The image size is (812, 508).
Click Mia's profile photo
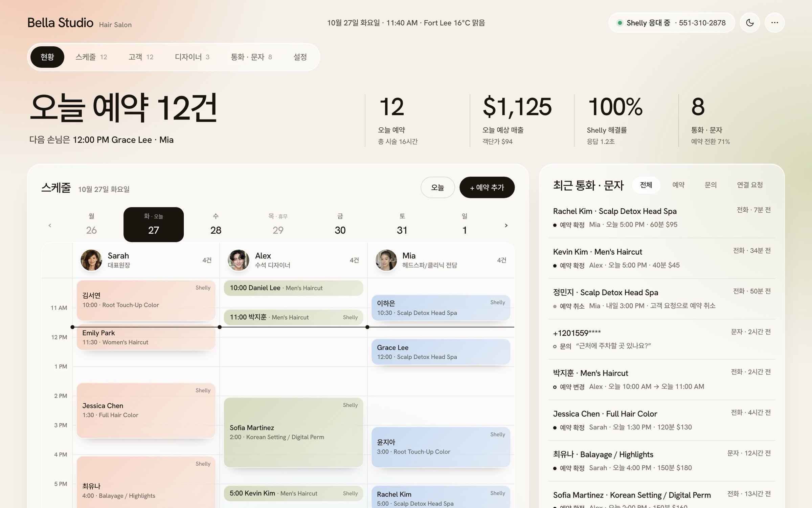pos(386,260)
